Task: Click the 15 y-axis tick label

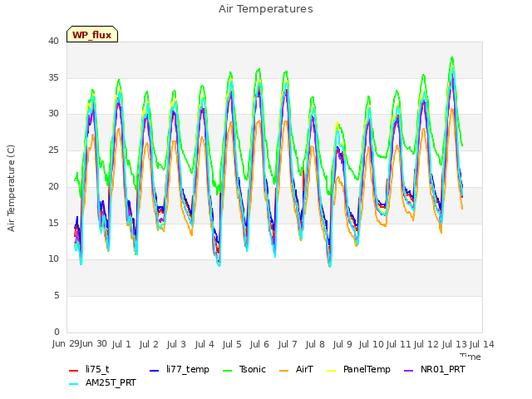Action: click(53, 223)
